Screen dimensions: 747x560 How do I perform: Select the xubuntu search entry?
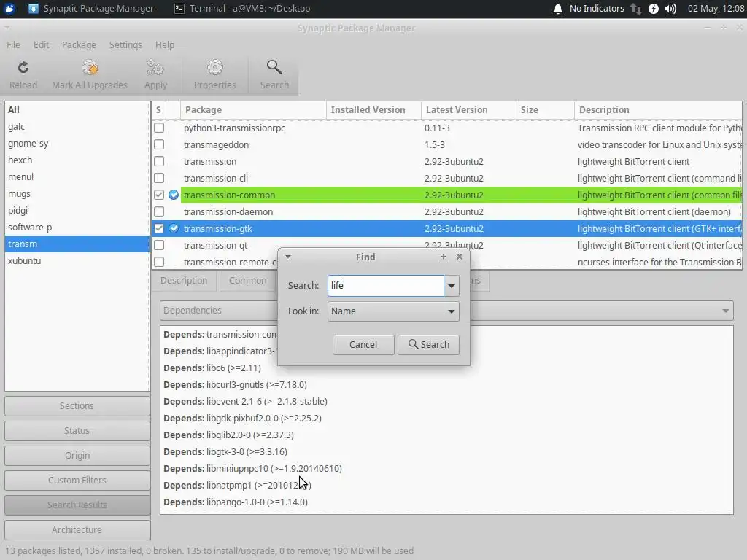pyautogui.click(x=77, y=260)
